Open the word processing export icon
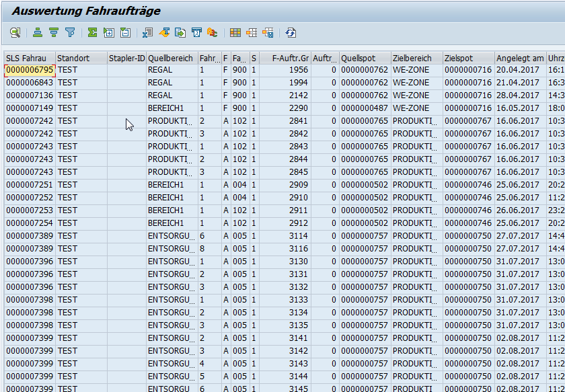The height and width of the screenshot is (392, 565). (x=164, y=32)
